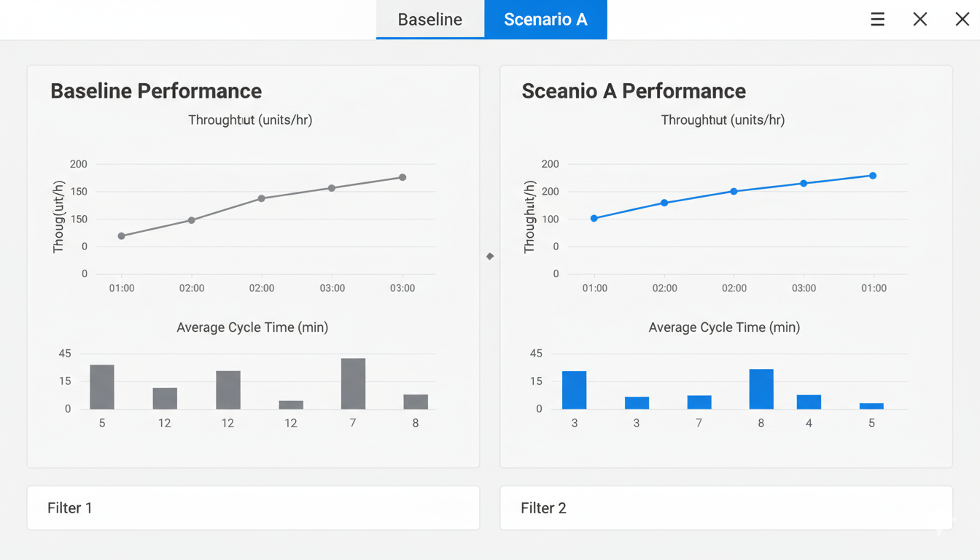Screen dimensions: 980x560
Task: Click the Scenario A blue bar labeled 4
Action: [x=809, y=402]
